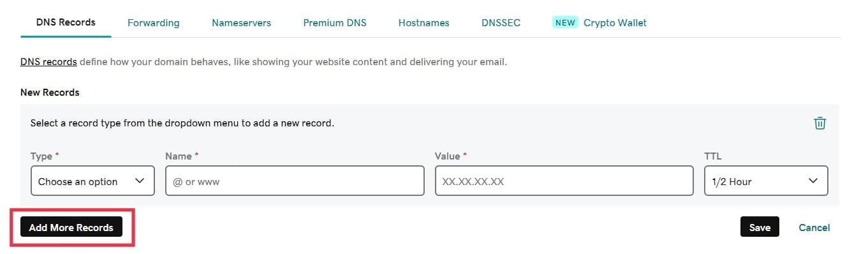The width and height of the screenshot is (868, 254).
Task: Focus the Value 'XX.XX.XX.XX' field
Action: tap(564, 181)
